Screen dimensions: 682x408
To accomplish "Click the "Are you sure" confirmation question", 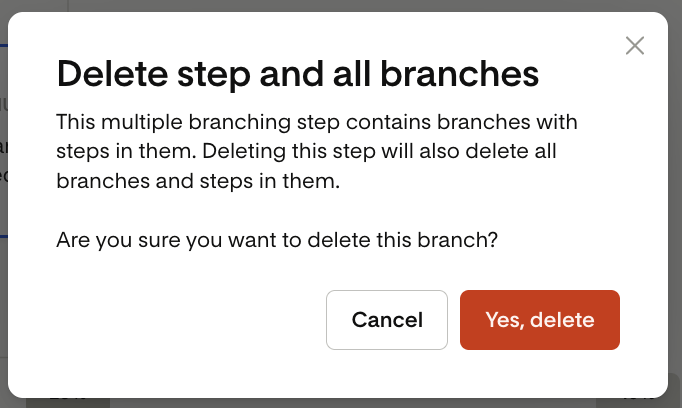I will (x=277, y=240).
